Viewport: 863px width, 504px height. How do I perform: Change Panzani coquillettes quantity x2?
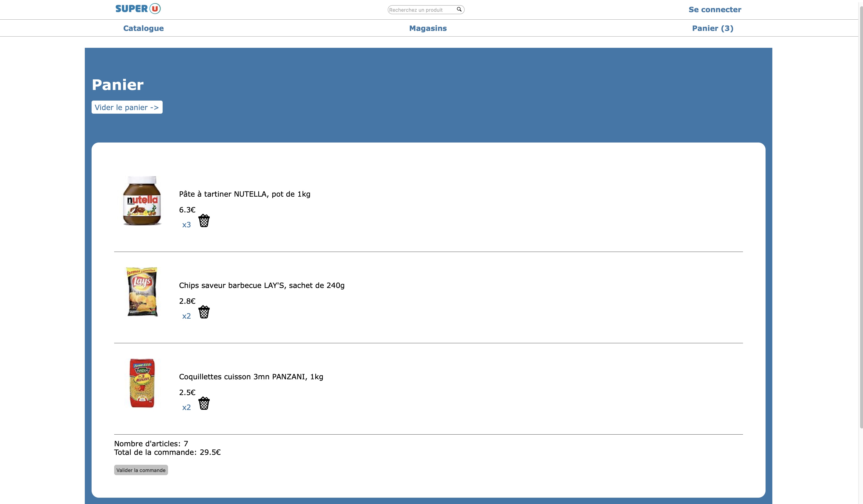click(x=186, y=407)
